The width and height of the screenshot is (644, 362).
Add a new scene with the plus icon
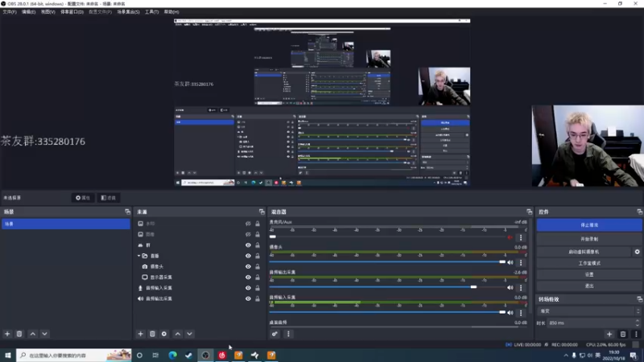(7, 334)
